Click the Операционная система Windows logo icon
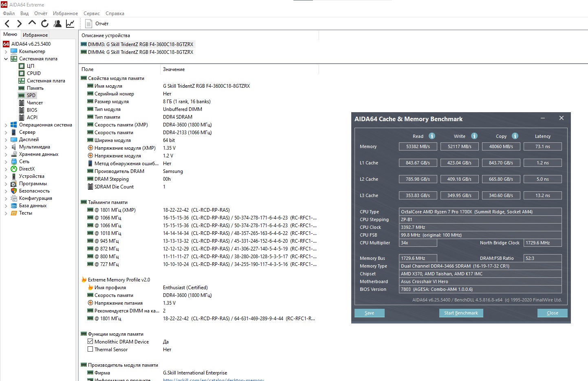Image resolution: width=588 pixels, height=381 pixels. click(14, 125)
